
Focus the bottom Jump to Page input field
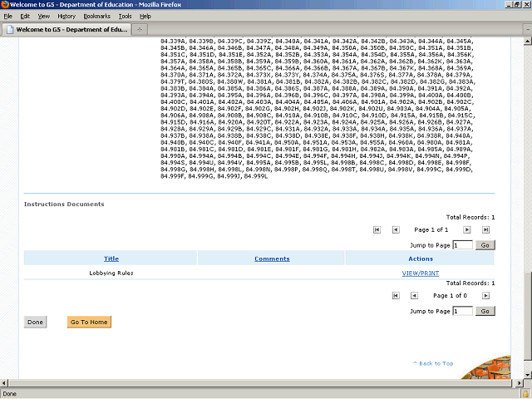[x=462, y=311]
